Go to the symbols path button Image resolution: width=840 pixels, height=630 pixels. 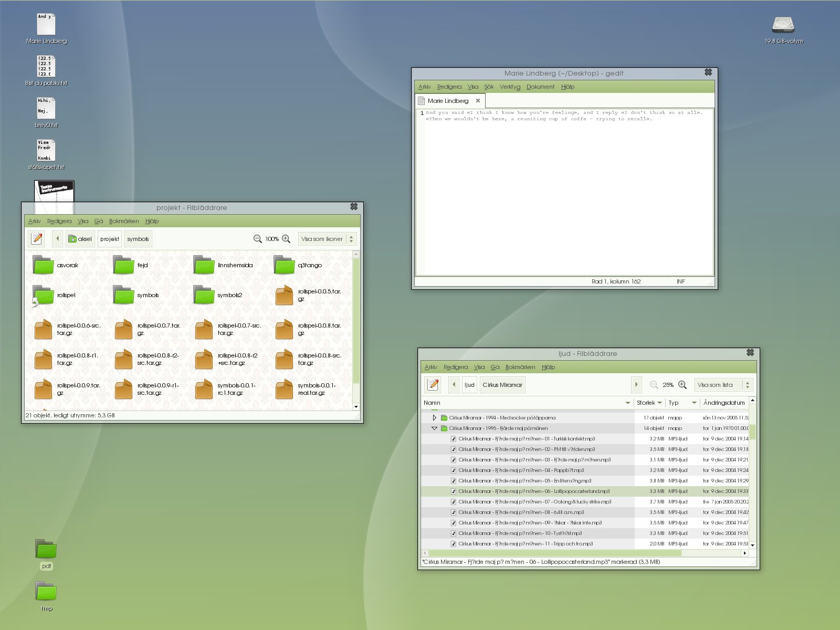tap(138, 239)
